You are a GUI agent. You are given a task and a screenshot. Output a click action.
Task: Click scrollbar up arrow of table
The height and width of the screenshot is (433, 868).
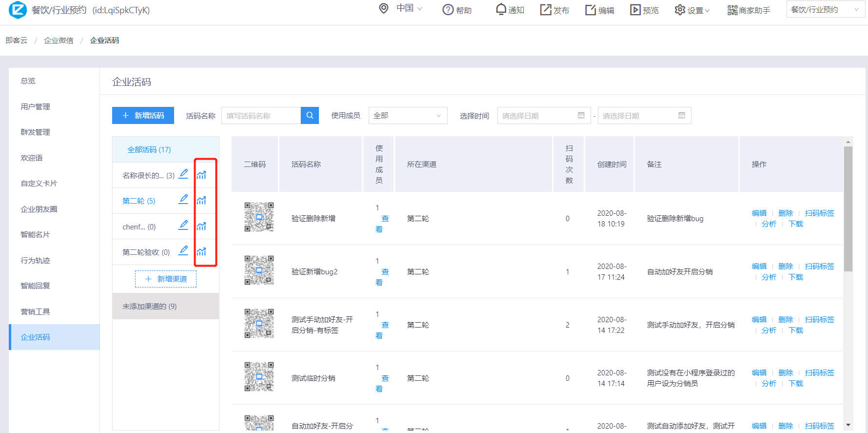click(x=848, y=142)
